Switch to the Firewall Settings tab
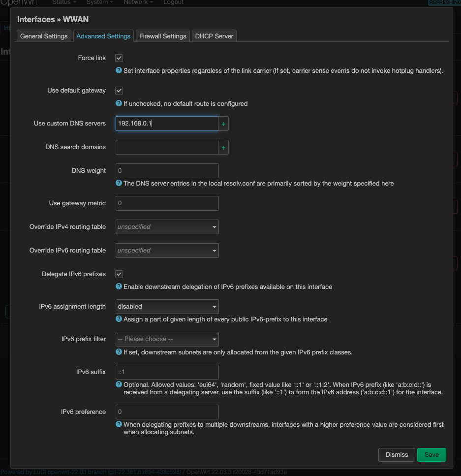461x476 pixels. 162,35
